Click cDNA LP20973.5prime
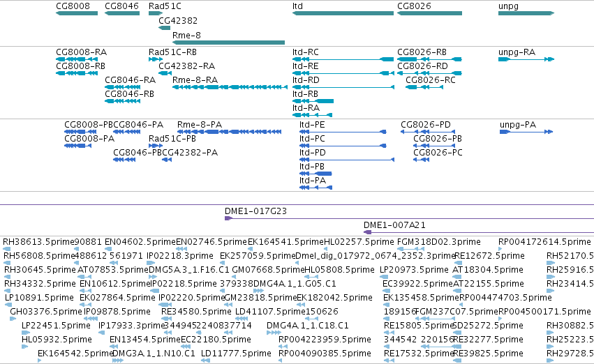The width and height of the screenshot is (594, 364). point(384,277)
